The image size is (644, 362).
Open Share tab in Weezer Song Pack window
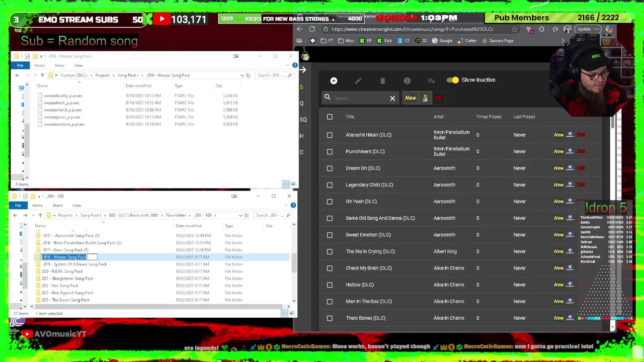point(59,65)
